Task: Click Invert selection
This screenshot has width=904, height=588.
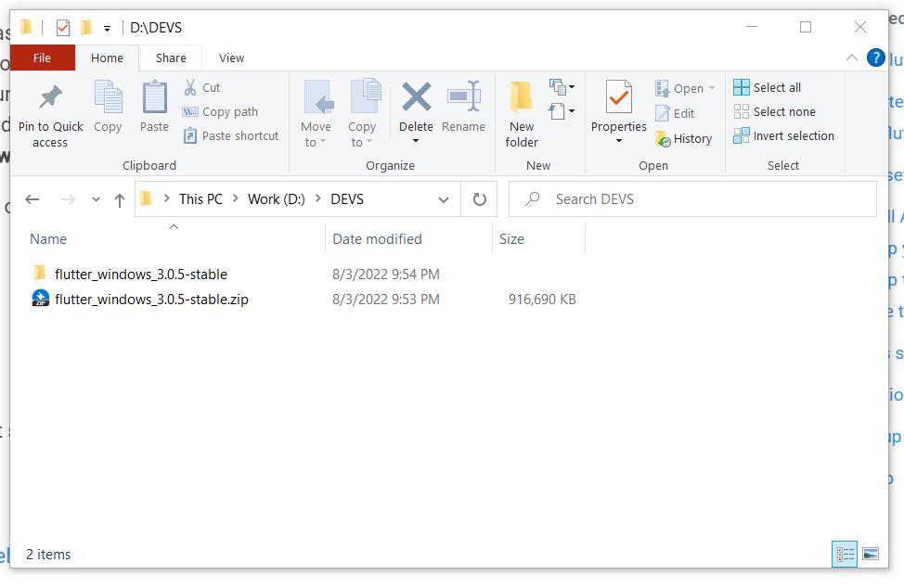Action: click(x=783, y=136)
